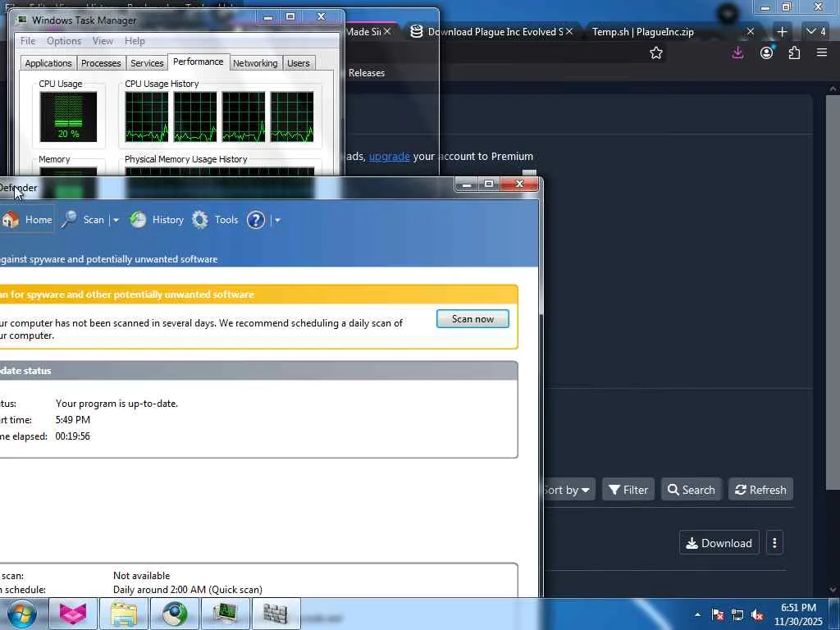Click the blue Help question mark icon
The image size is (840, 630).
(x=256, y=220)
